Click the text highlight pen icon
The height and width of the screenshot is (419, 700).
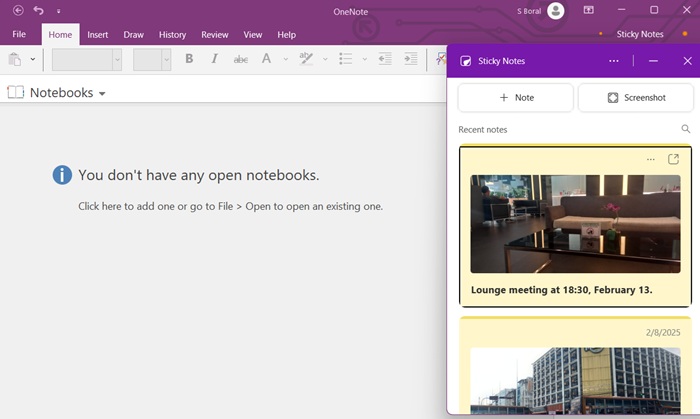coord(306,58)
